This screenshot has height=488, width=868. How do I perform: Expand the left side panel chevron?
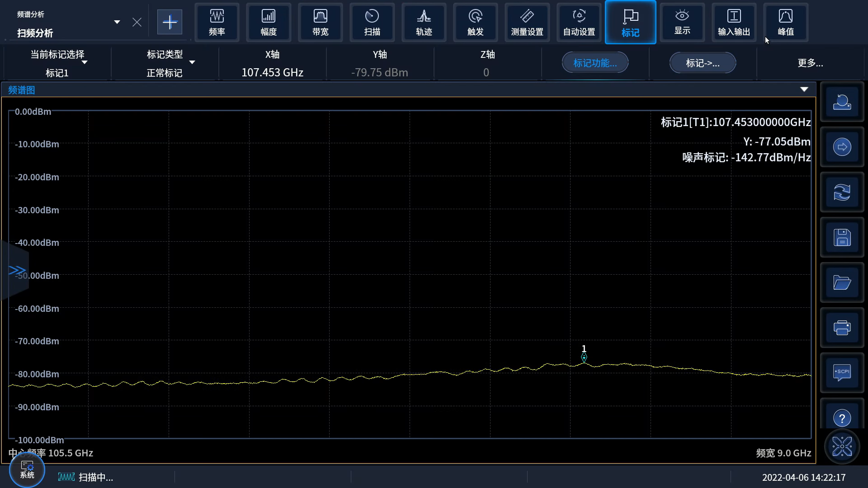(x=17, y=270)
